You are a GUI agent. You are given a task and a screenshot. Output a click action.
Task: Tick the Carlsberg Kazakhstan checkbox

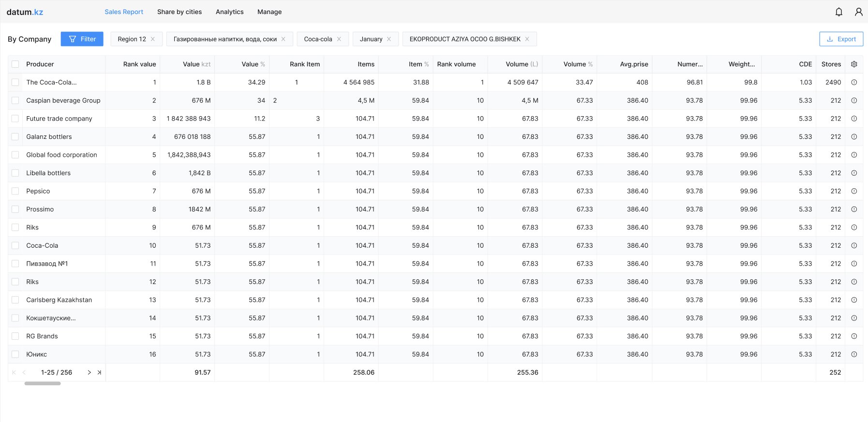[15, 300]
